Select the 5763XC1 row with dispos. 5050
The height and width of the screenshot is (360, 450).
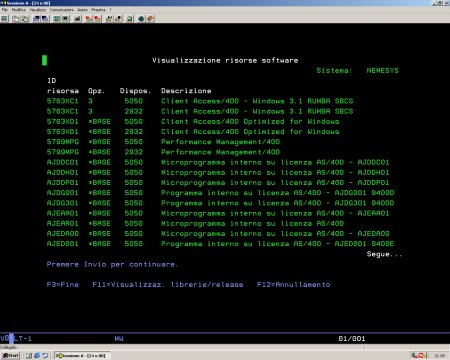point(200,101)
